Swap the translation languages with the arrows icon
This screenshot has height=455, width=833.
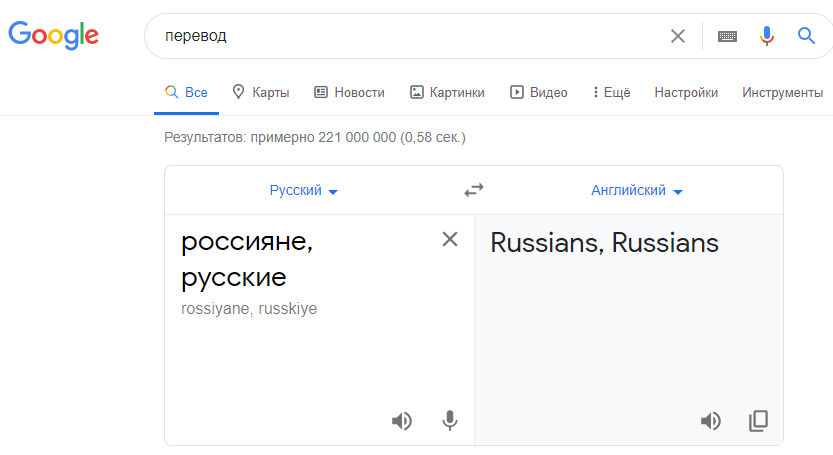coord(474,190)
